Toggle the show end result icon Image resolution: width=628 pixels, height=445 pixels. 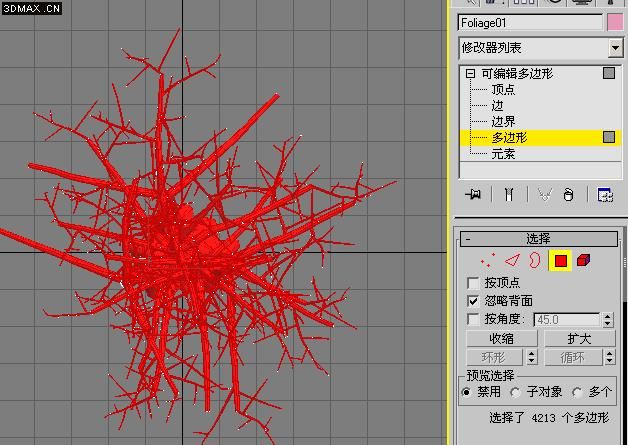click(509, 195)
